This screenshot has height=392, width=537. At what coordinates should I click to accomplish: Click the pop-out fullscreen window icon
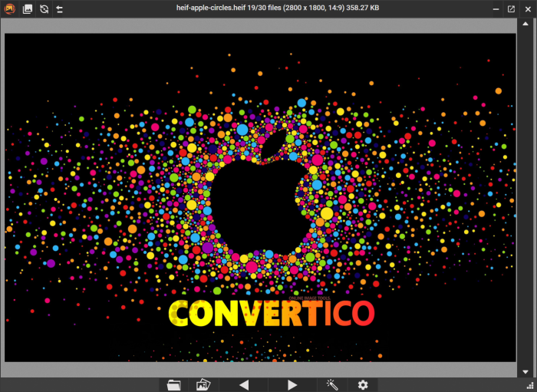point(511,9)
